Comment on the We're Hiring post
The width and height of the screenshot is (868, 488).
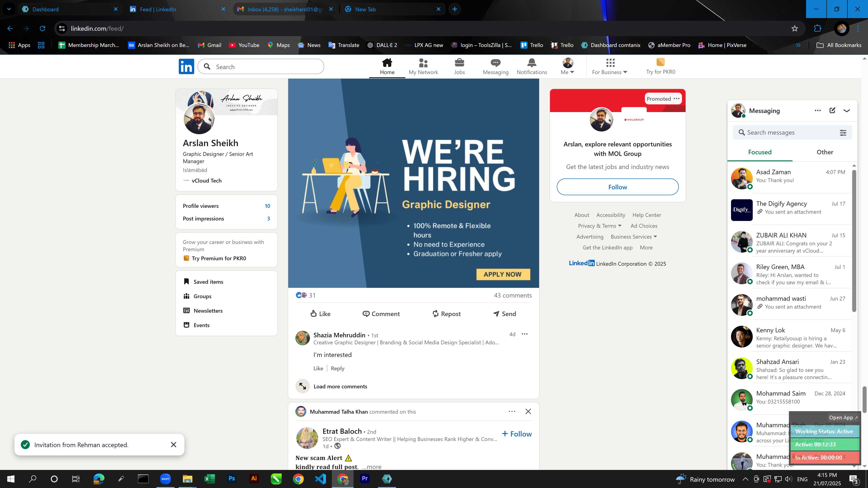381,314
